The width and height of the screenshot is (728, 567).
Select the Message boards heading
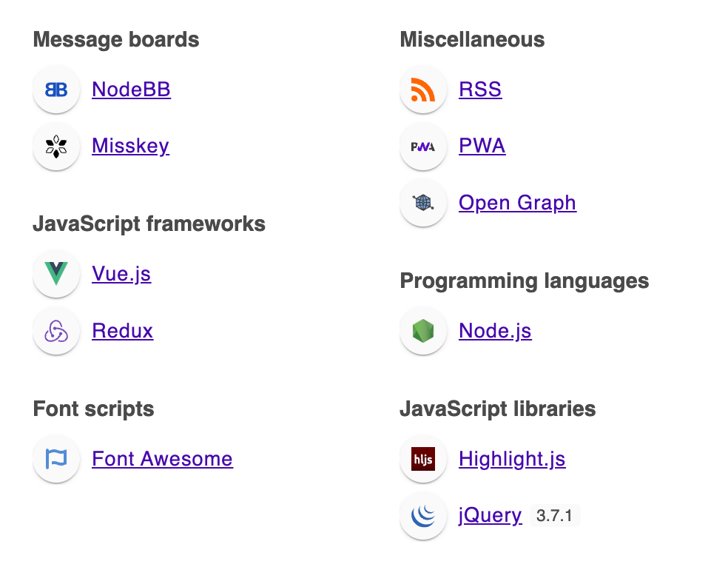point(116,39)
